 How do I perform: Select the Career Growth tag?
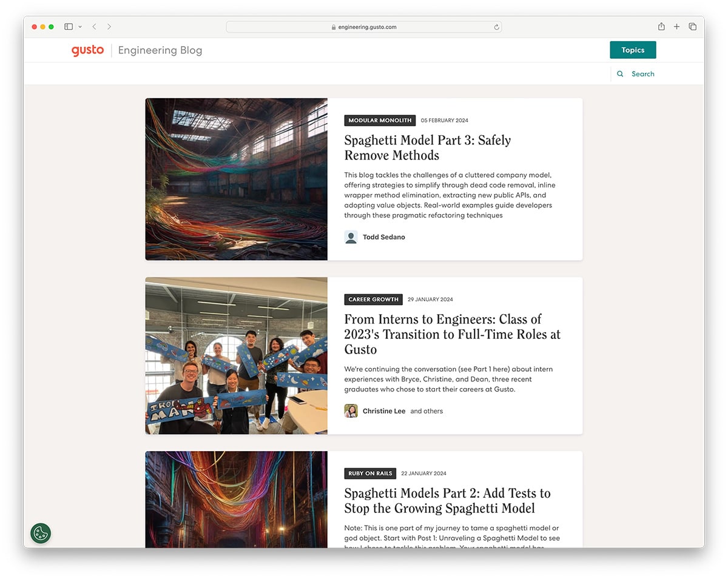373,300
